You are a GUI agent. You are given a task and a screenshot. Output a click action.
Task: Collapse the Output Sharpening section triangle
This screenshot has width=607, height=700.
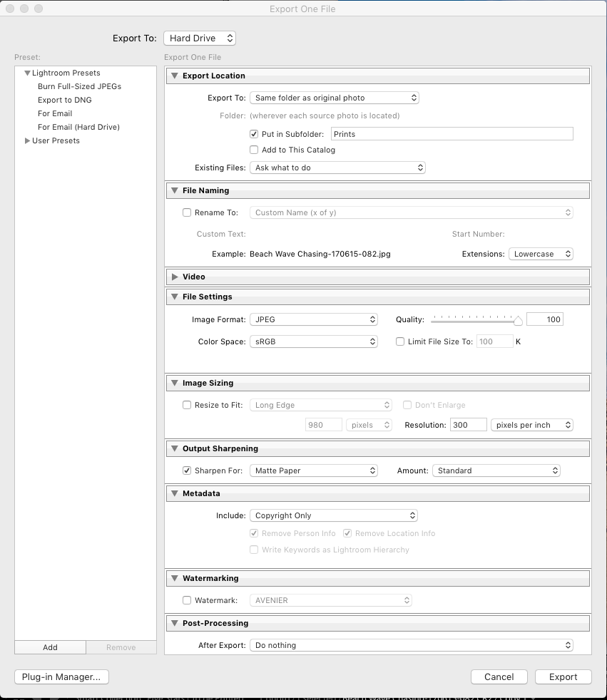(175, 448)
